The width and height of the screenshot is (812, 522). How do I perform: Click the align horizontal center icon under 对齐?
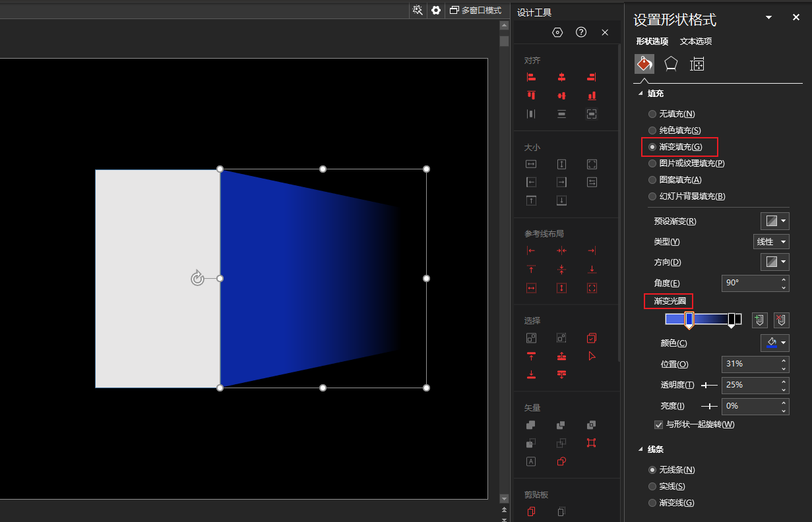(561, 77)
